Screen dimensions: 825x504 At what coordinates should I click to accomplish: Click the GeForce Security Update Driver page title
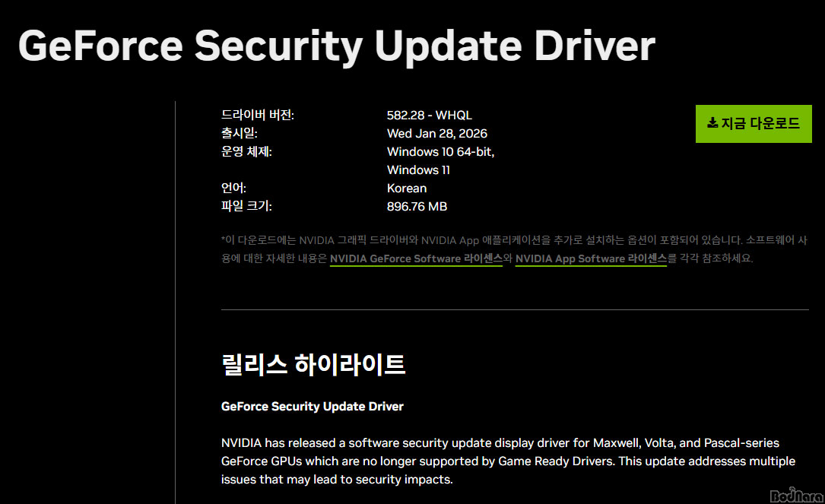pos(337,46)
